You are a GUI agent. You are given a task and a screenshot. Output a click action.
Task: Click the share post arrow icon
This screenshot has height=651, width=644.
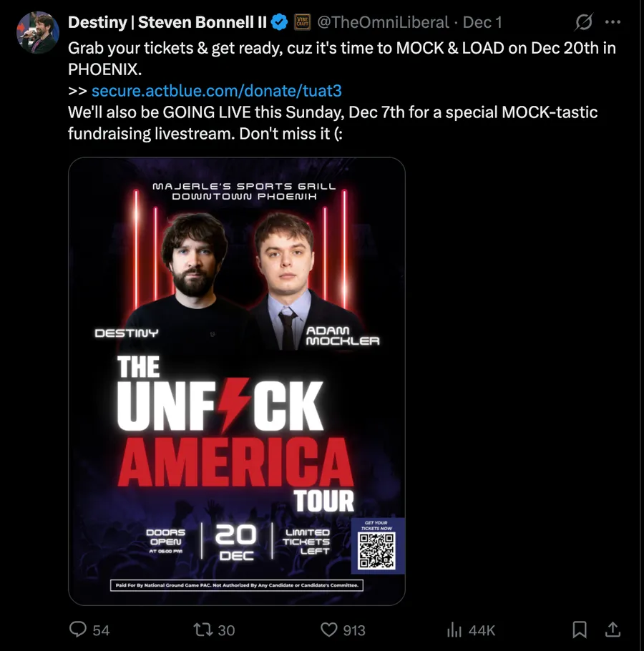(613, 629)
